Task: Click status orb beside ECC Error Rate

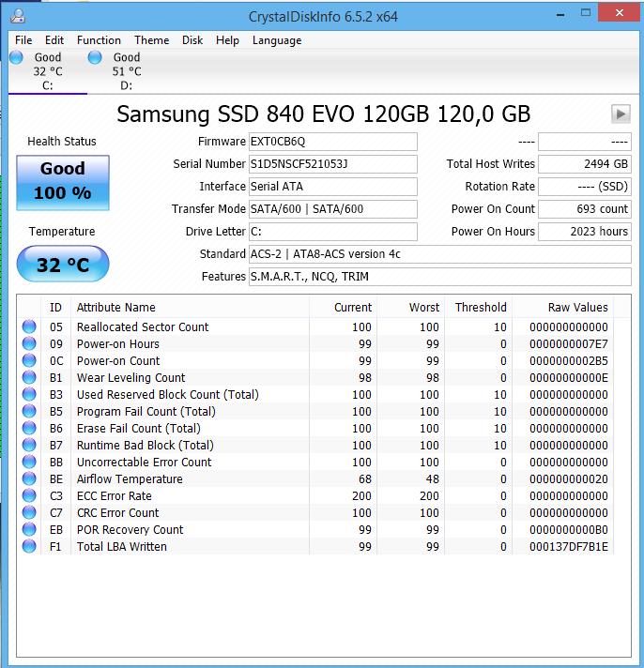Action: pyautogui.click(x=29, y=495)
